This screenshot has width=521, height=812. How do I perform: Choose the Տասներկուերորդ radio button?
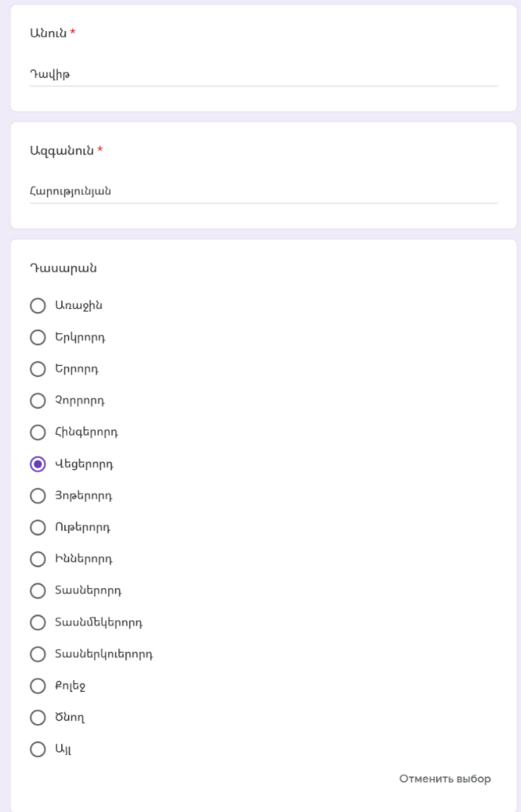point(37,654)
